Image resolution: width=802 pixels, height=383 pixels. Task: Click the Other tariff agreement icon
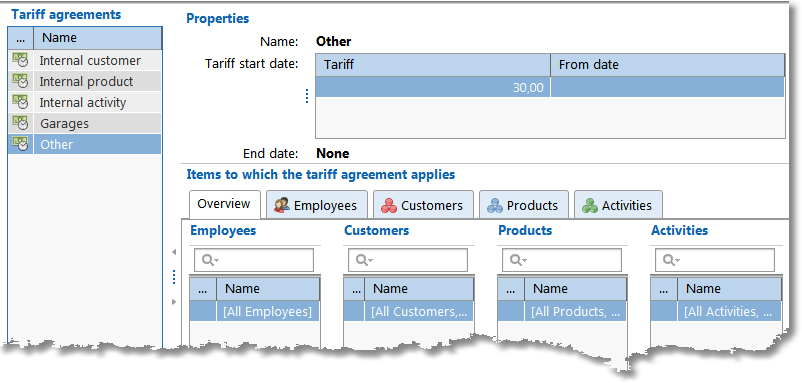coord(20,144)
